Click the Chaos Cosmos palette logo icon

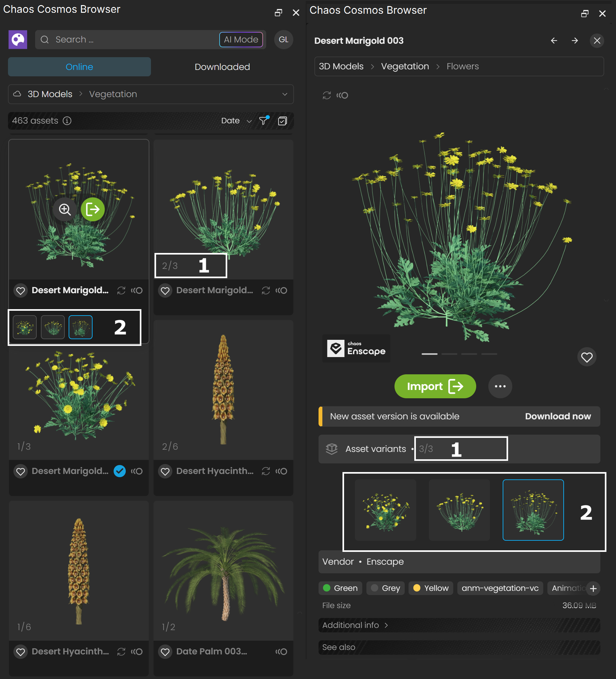(18, 40)
